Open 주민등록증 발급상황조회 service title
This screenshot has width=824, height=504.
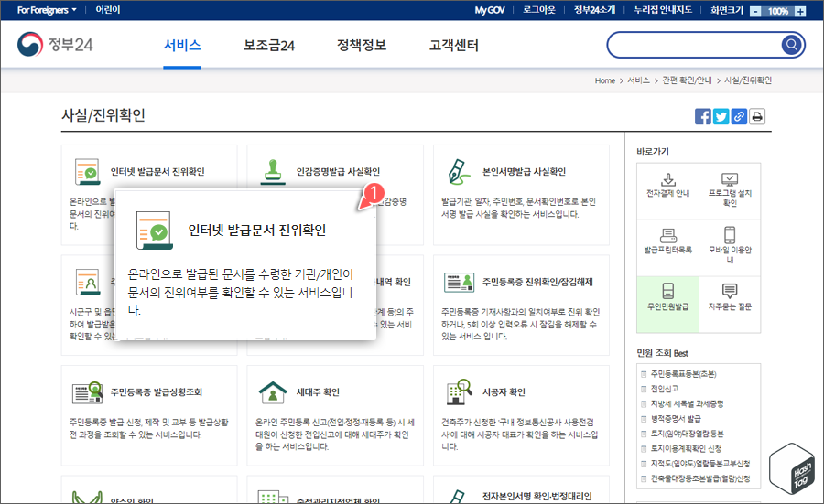pyautogui.click(x=156, y=392)
